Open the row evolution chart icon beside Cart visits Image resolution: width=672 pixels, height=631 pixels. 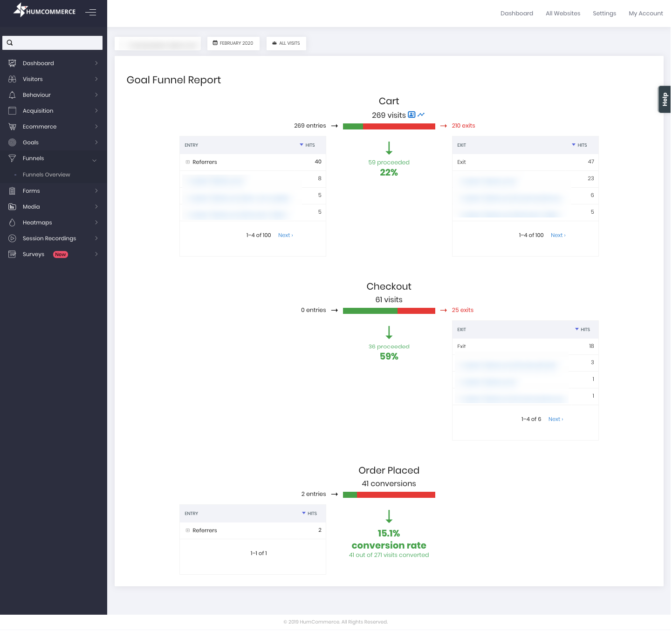point(421,115)
